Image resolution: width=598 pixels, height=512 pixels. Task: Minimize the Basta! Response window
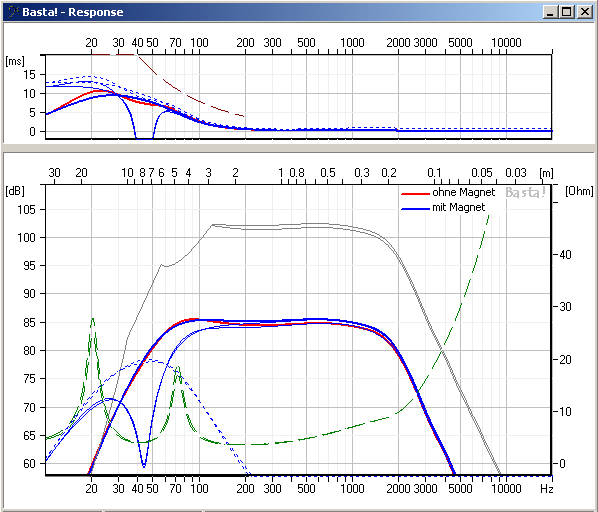pos(550,12)
